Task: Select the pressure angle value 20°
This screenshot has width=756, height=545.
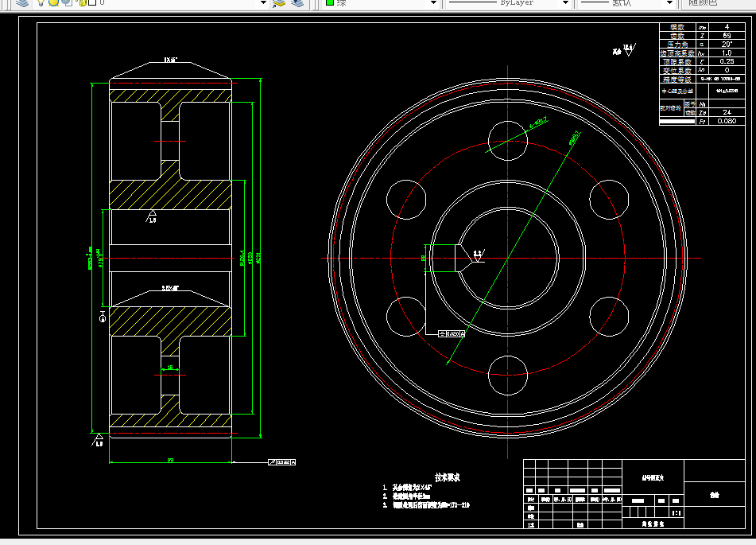Action: [x=727, y=44]
